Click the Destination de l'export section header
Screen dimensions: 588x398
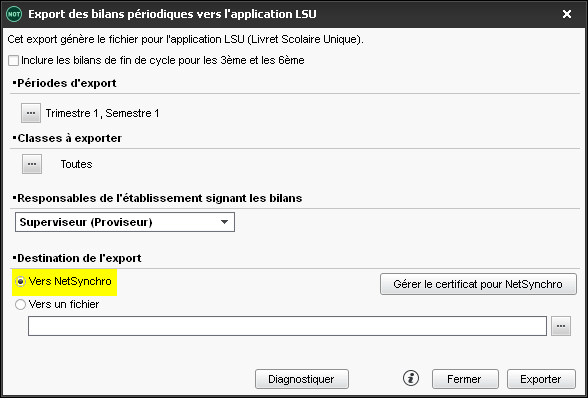point(77,258)
